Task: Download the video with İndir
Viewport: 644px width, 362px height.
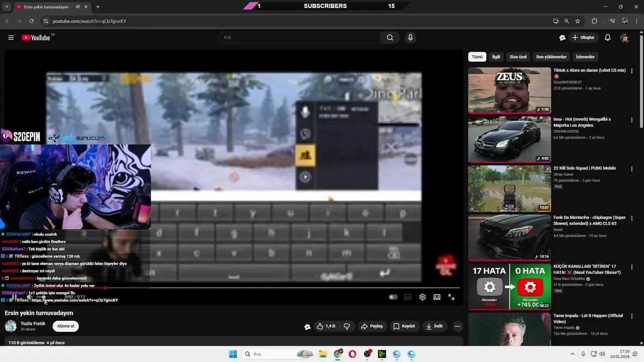Action: (434, 326)
